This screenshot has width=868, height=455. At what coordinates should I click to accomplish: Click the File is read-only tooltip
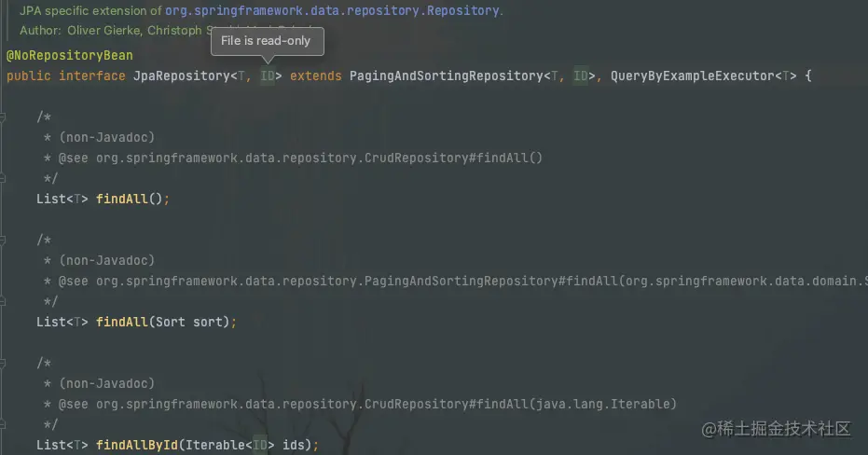click(267, 41)
